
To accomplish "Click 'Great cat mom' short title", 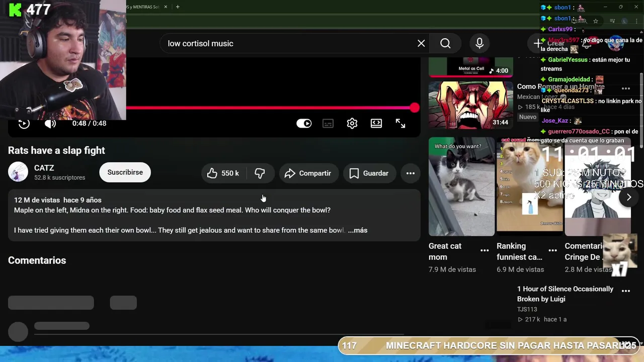I will [x=445, y=251].
